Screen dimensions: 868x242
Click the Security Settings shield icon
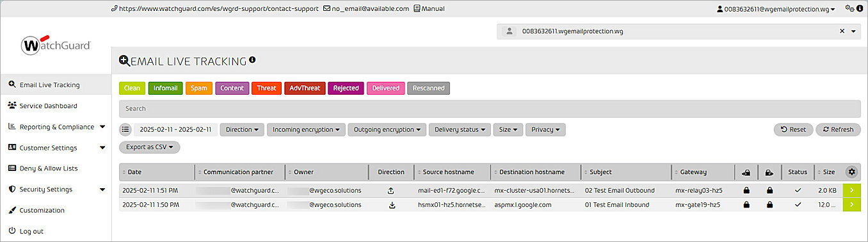(x=12, y=190)
